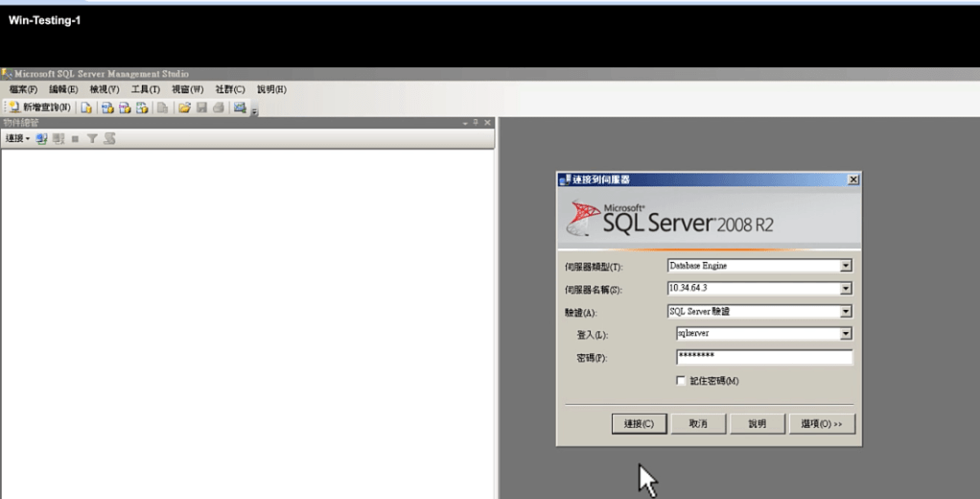The height and width of the screenshot is (499, 980).
Task: Open the 檔案(F) menu
Action: pos(23,89)
